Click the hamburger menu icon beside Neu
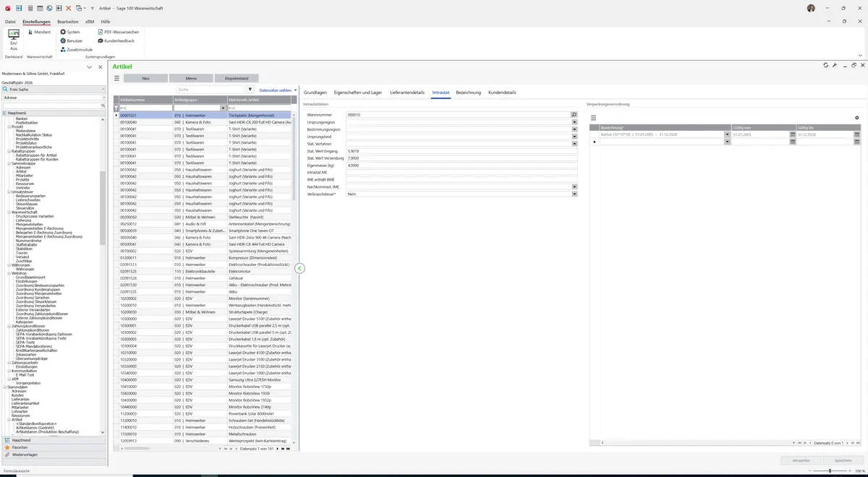The image size is (868, 477). coord(116,78)
